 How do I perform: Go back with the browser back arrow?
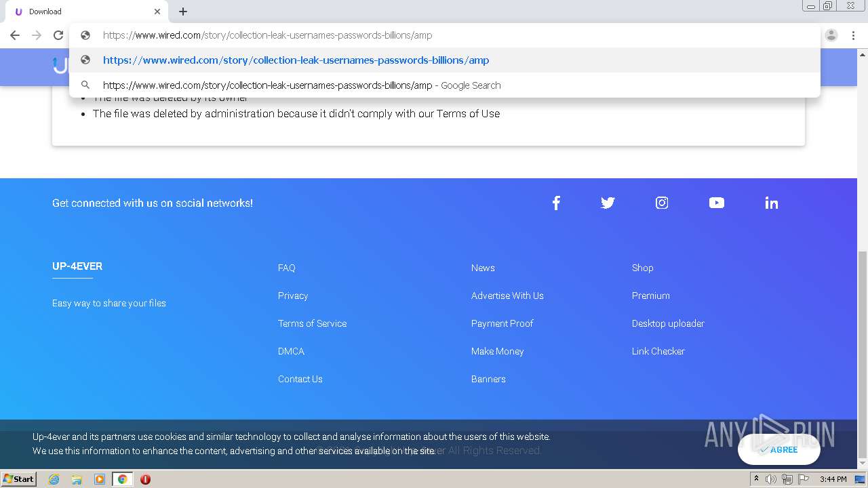15,35
